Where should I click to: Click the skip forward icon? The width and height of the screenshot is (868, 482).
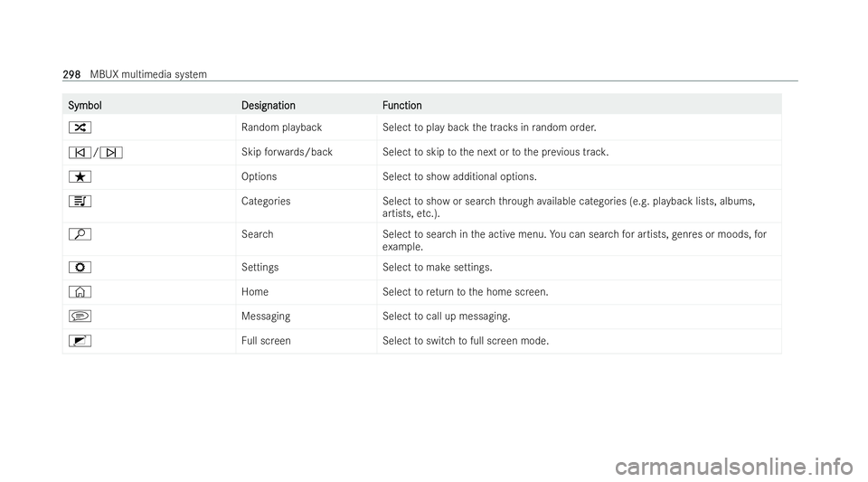tap(111, 152)
